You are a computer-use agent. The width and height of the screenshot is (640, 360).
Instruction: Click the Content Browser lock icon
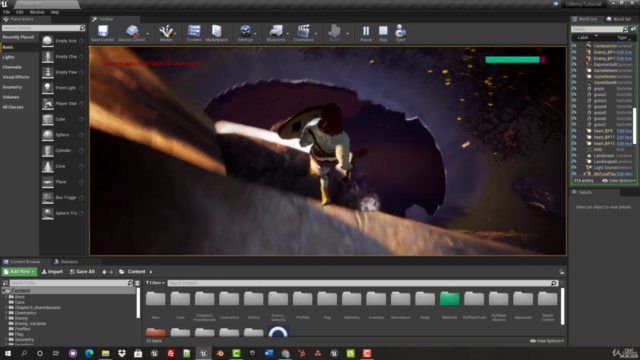click(562, 272)
